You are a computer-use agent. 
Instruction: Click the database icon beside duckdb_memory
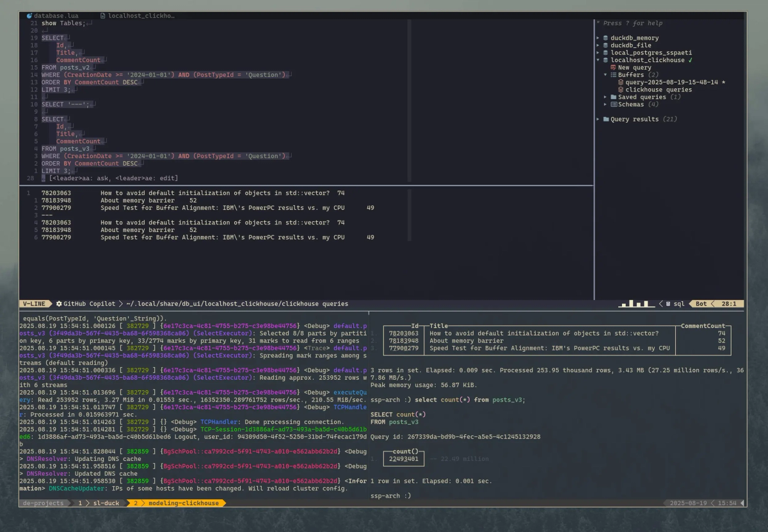click(x=606, y=38)
